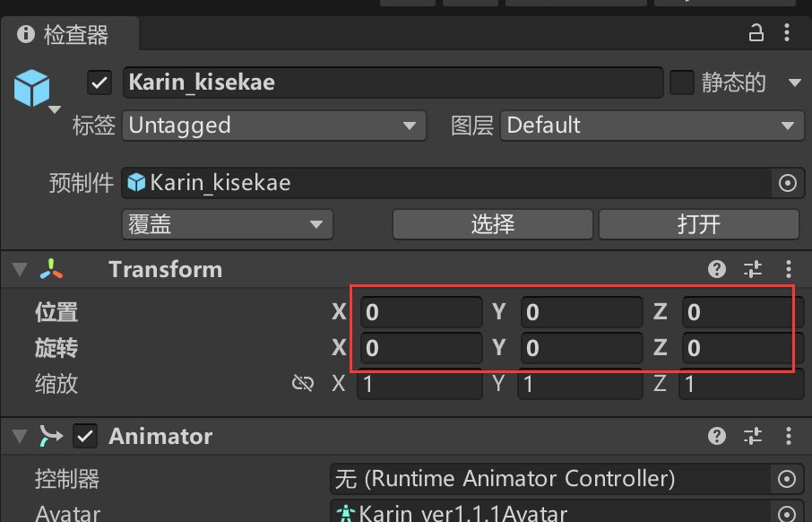Open object picker for prefab field
Screen dimensions: 812x522
point(787,183)
